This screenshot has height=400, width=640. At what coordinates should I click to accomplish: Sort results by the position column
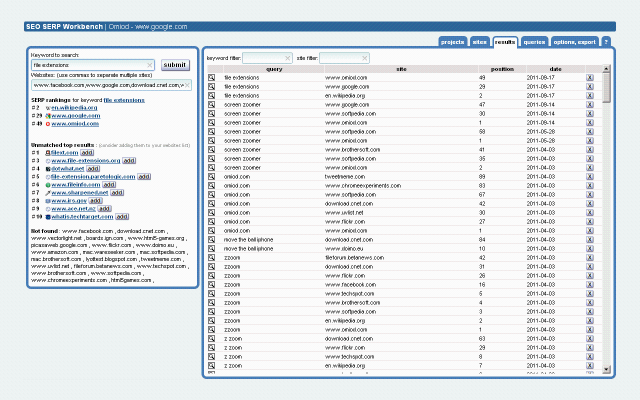pyautogui.click(x=502, y=69)
